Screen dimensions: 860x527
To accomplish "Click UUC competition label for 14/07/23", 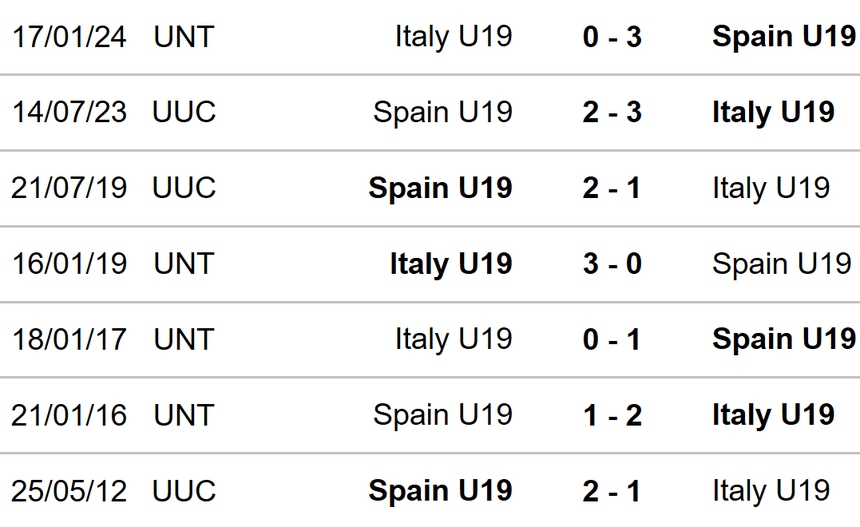I will coord(184,112).
